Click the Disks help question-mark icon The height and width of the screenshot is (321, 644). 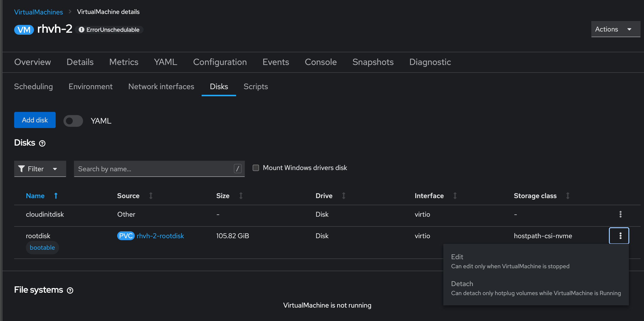click(42, 143)
